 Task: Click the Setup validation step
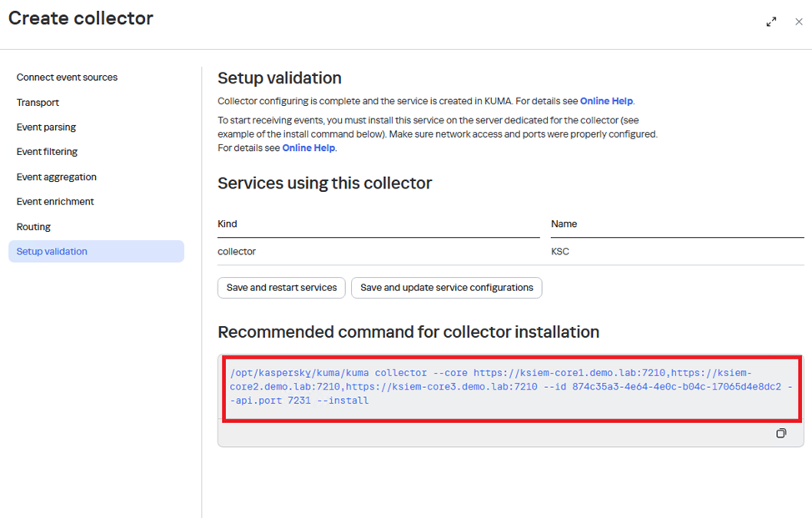pyautogui.click(x=52, y=252)
